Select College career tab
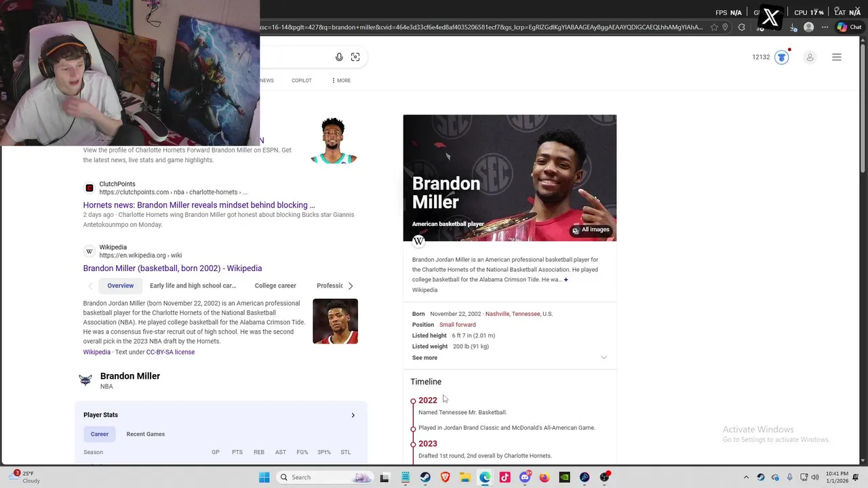The width and height of the screenshot is (868, 488). click(275, 285)
